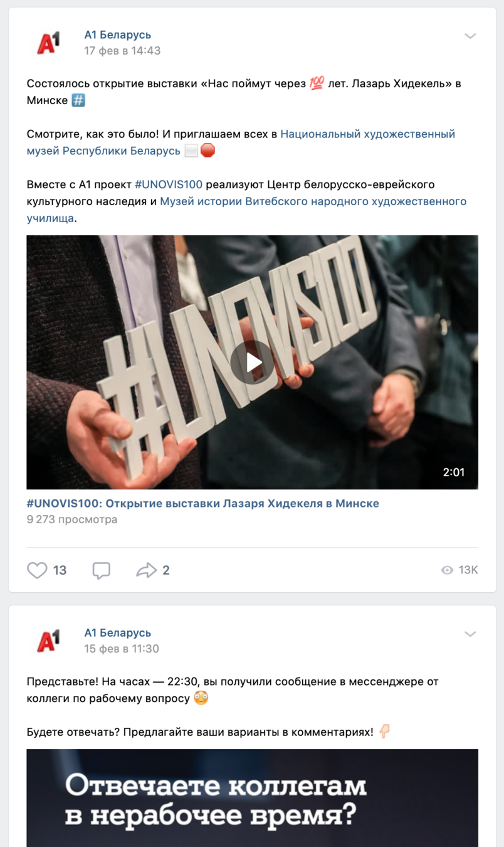
Task: Like the UNOVIS100 exhibition post
Action: [38, 570]
